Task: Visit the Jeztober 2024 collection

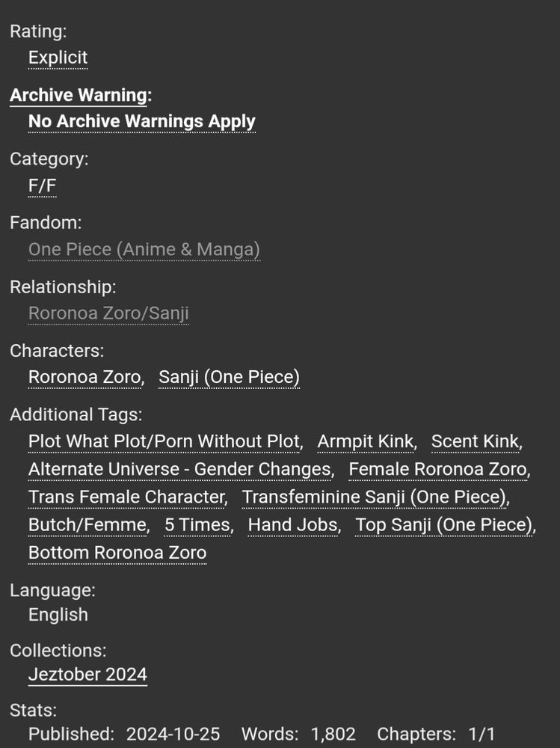Action: [87, 675]
